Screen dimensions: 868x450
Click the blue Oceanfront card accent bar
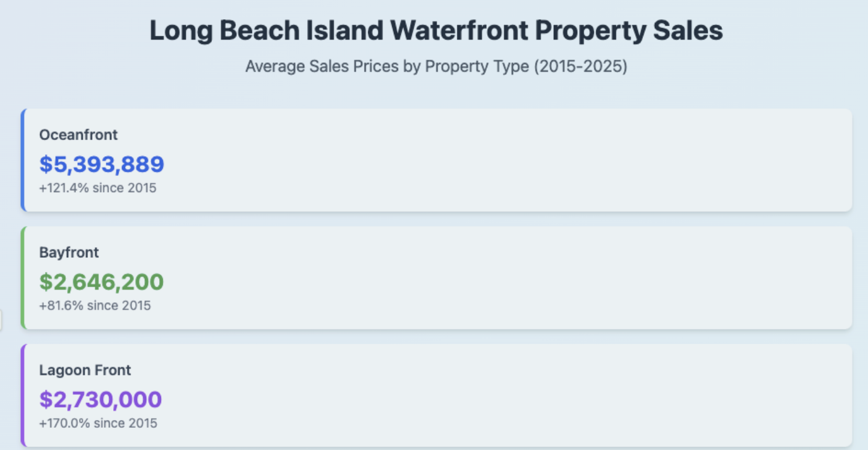coord(23,160)
